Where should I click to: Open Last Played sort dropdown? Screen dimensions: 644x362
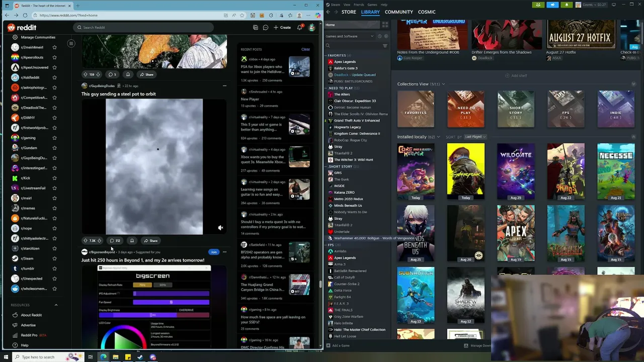[474, 137]
